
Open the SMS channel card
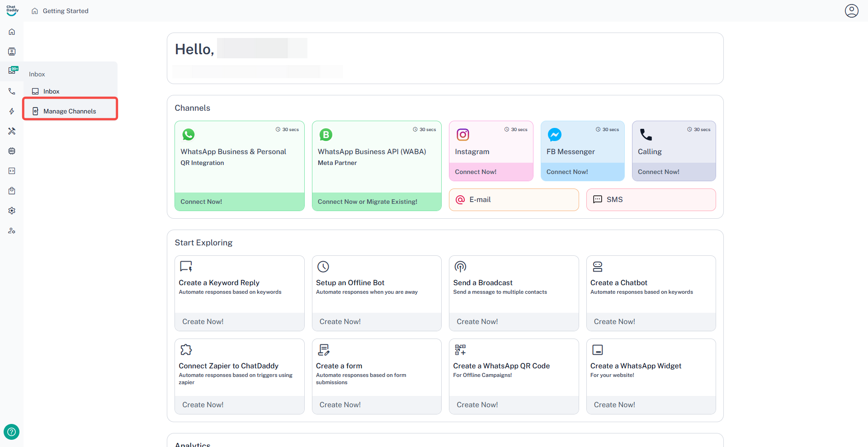651,200
